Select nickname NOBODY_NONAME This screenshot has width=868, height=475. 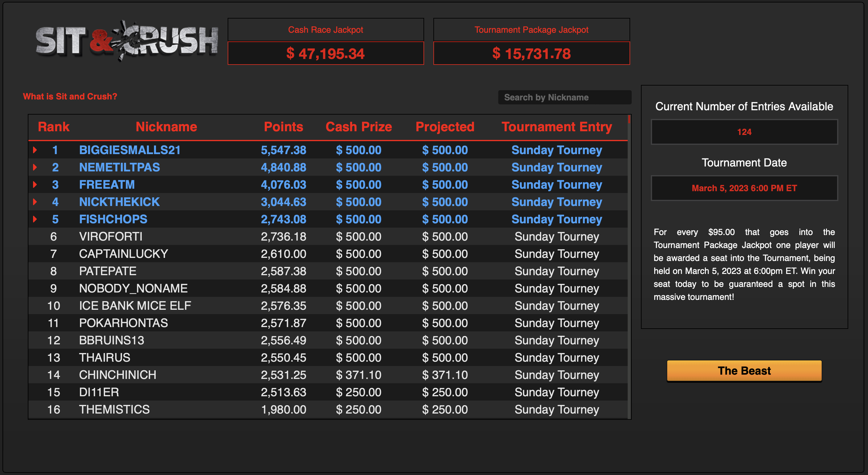pos(133,288)
